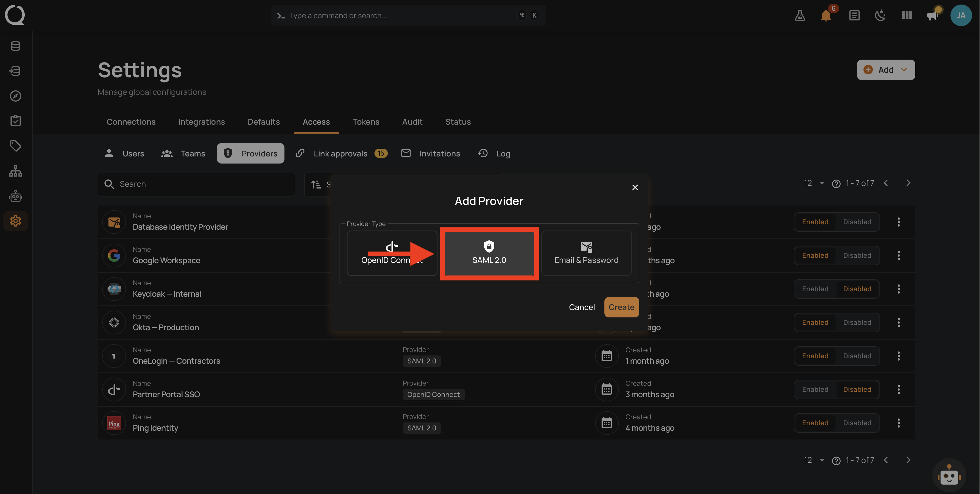This screenshot has width=980, height=494.
Task: Open more options for Database Identity Provider
Action: (x=899, y=222)
